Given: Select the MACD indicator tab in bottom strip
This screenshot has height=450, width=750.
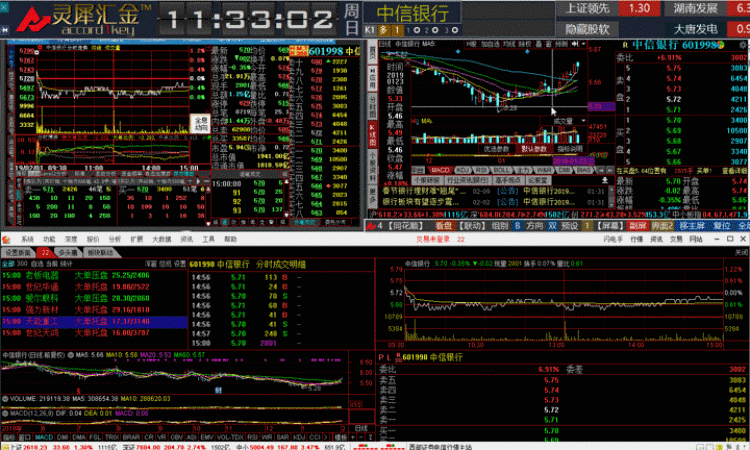Looking at the screenshot, I should (x=44, y=437).
